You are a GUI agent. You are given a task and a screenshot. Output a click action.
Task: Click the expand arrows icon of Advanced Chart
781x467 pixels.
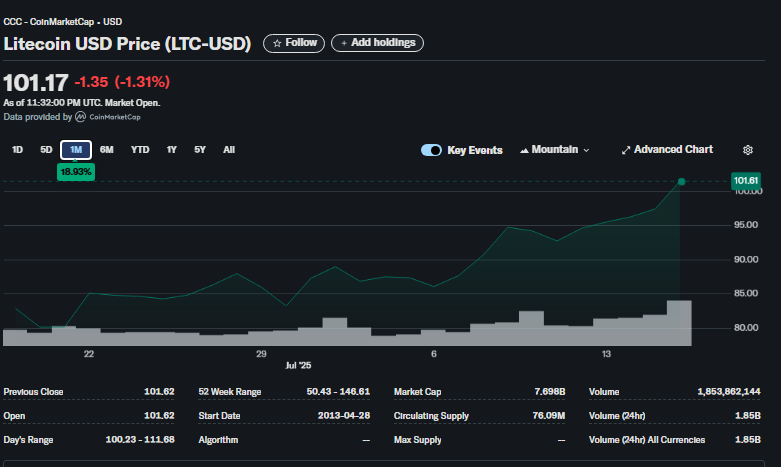click(x=626, y=150)
